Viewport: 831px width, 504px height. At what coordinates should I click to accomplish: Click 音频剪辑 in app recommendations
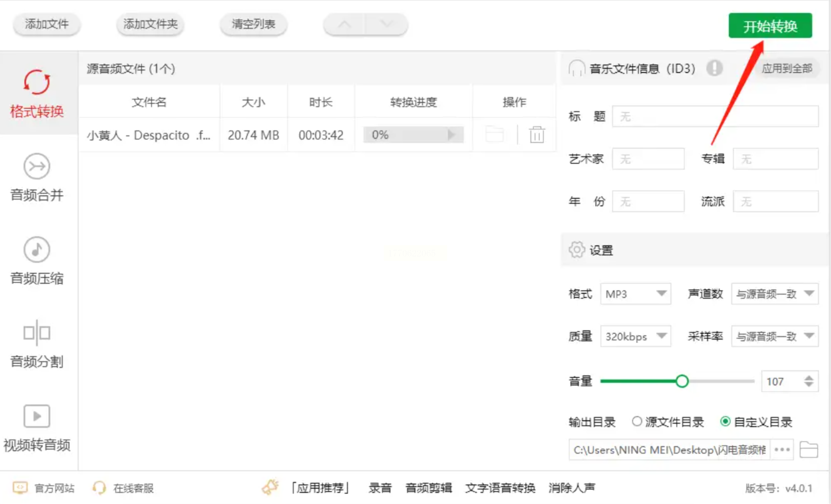coord(428,488)
